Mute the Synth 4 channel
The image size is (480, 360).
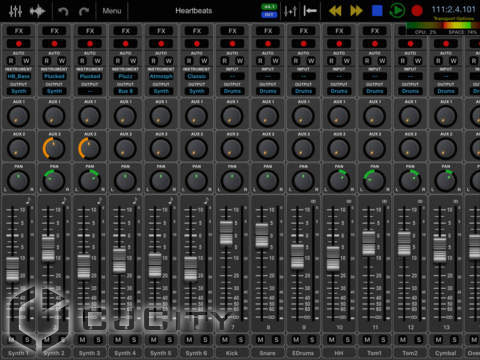click(x=118, y=340)
